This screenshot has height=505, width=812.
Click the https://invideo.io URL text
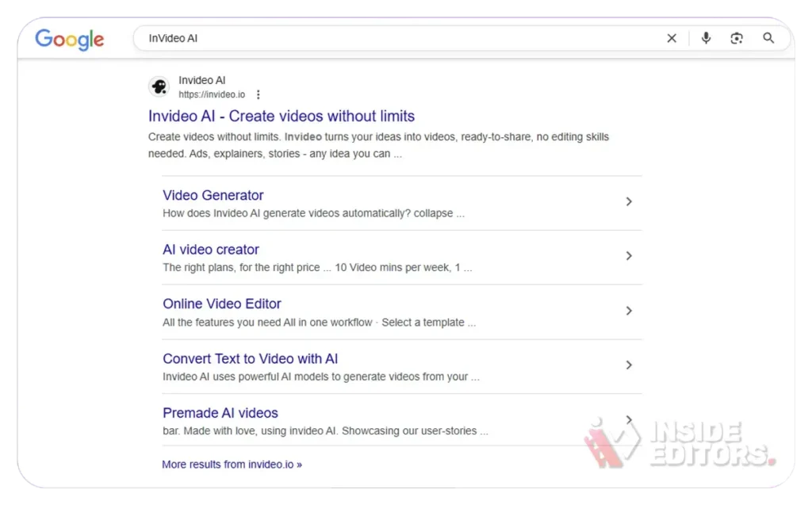click(x=212, y=94)
